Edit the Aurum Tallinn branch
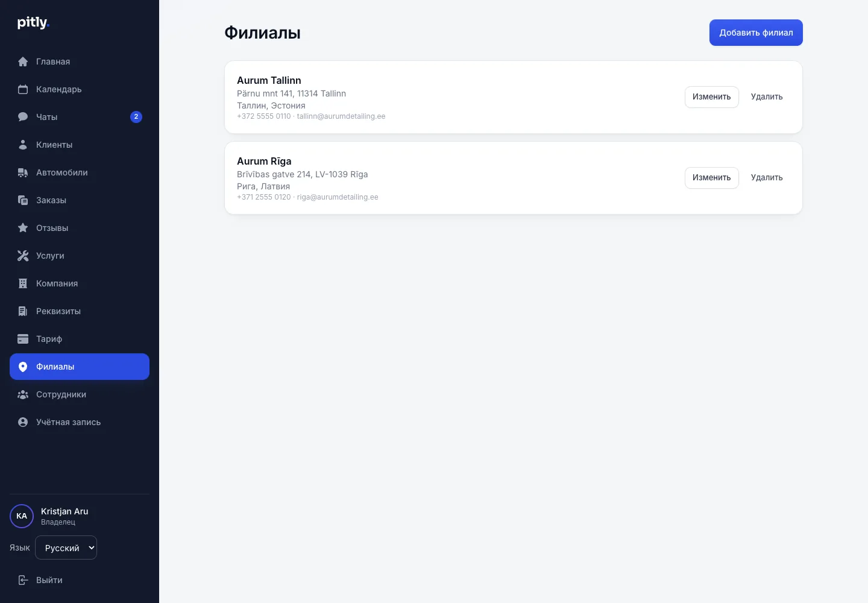This screenshot has width=868, height=603. 711,97
